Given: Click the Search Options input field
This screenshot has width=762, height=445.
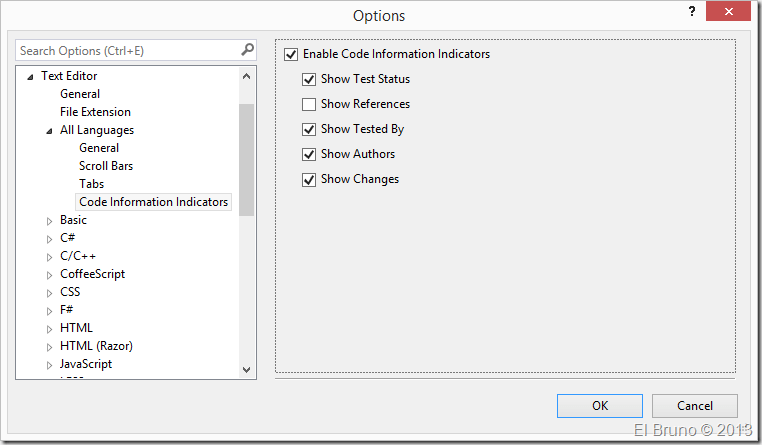Looking at the screenshot, I should 125,50.
